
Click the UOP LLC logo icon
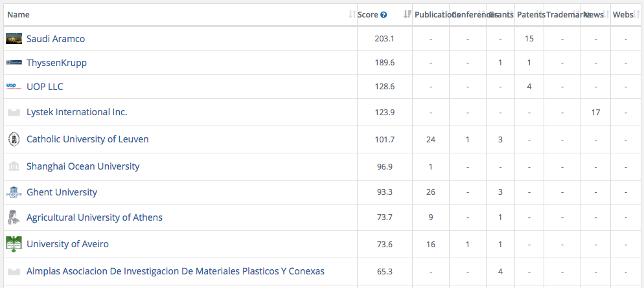[x=14, y=87]
